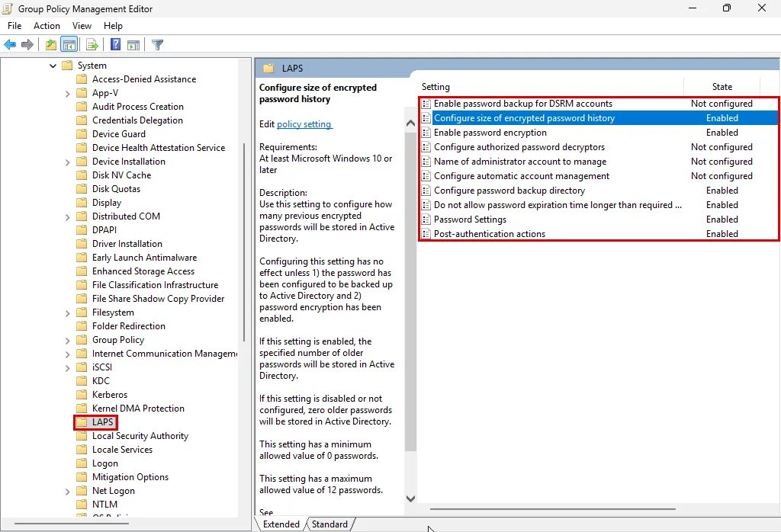781x532 pixels.
Task: Switch to the Extended tab
Action: 281,524
